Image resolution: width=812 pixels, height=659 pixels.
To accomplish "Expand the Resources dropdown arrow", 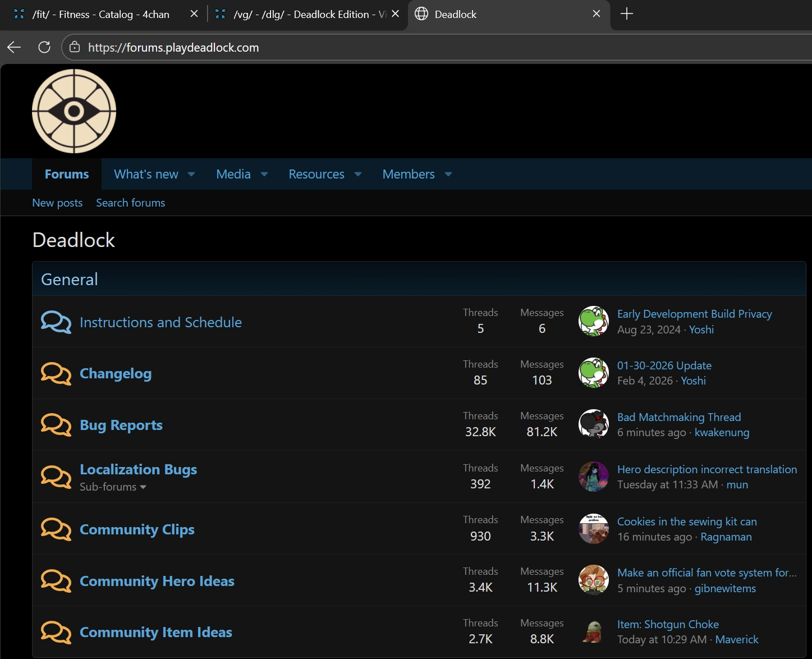I will coord(358,175).
